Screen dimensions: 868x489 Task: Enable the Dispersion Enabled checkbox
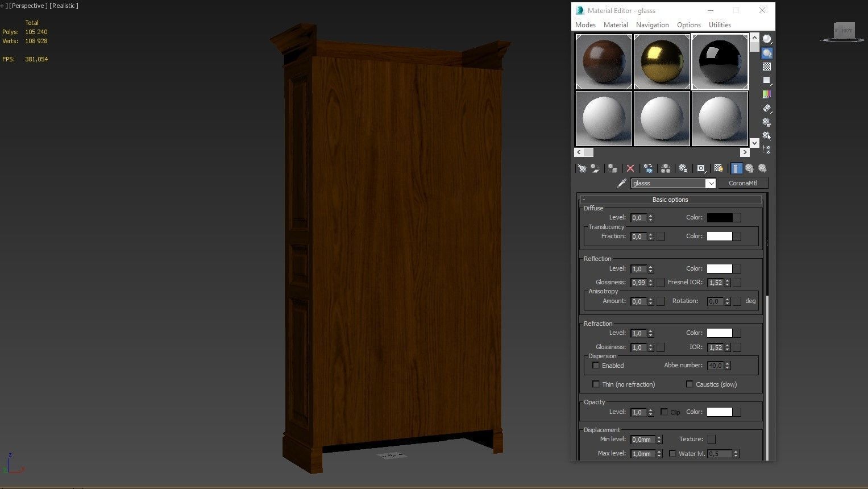(596, 366)
